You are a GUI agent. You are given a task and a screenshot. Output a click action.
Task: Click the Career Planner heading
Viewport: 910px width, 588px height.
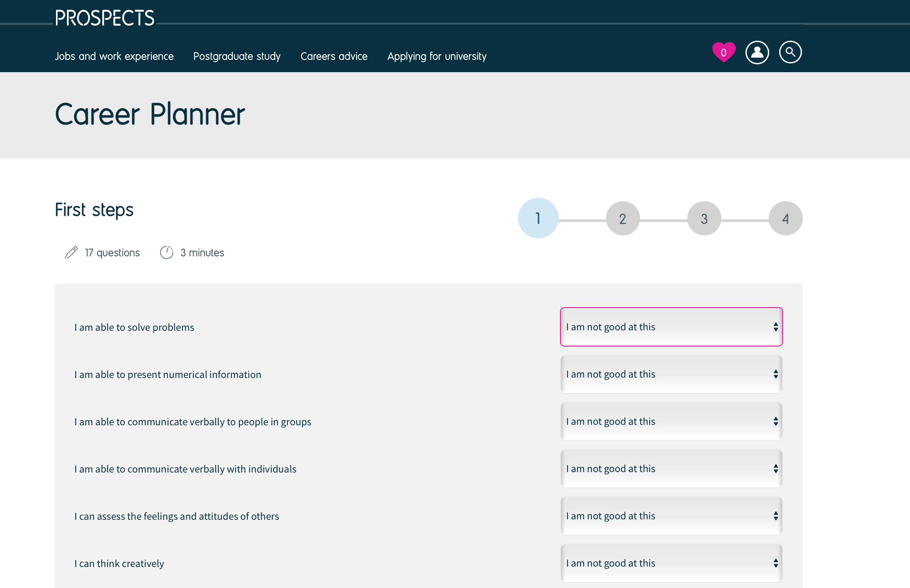[150, 114]
